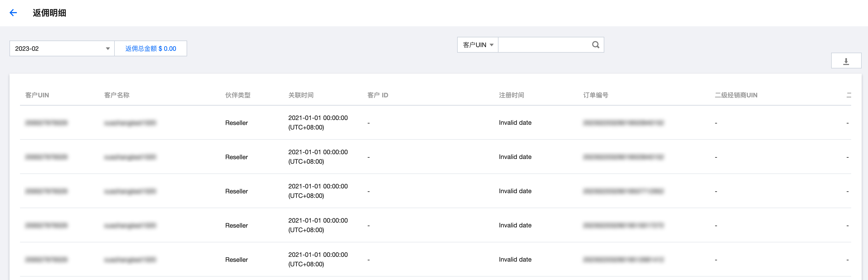Click the download export icon button

click(846, 61)
